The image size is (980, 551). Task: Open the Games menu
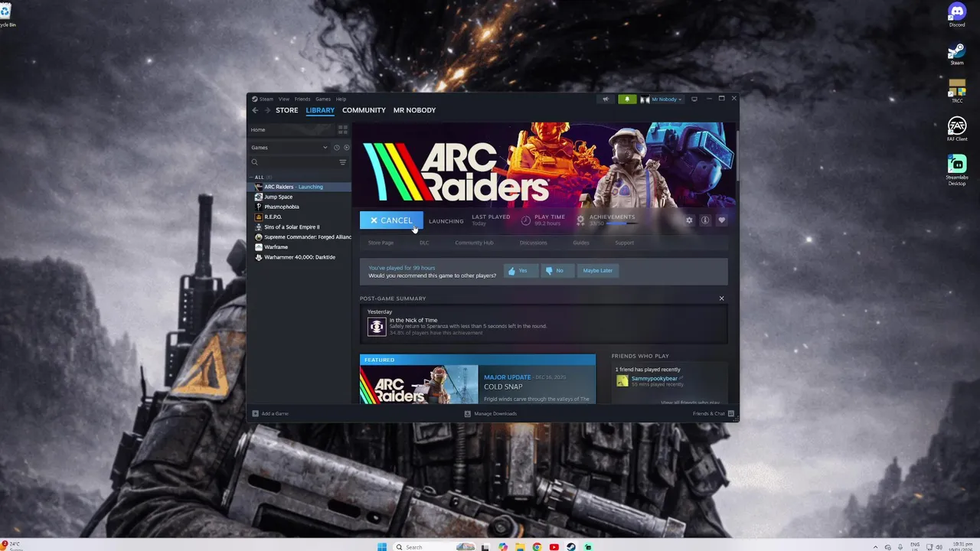pos(323,99)
